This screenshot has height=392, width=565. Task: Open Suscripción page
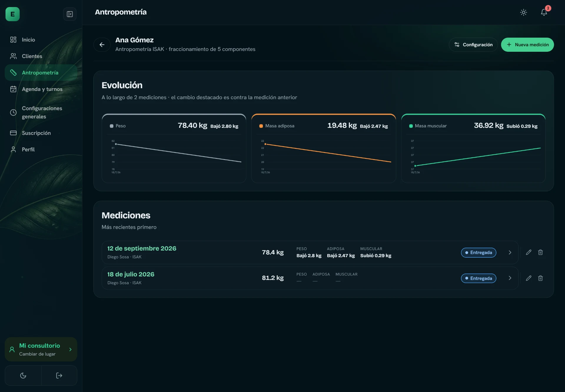pos(41,133)
